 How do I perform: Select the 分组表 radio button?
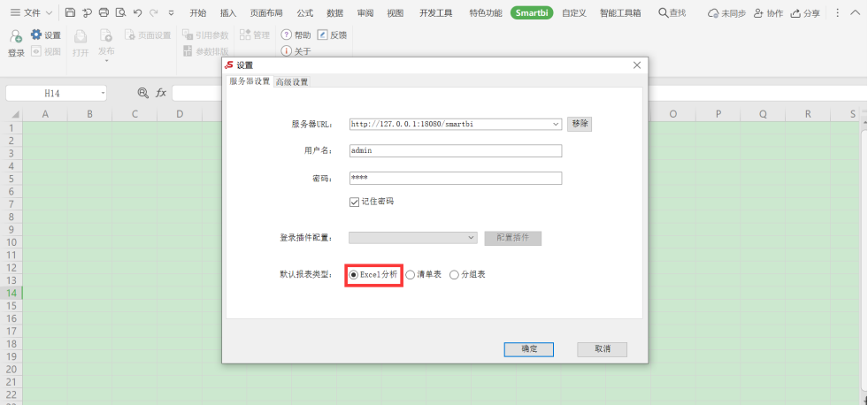454,274
